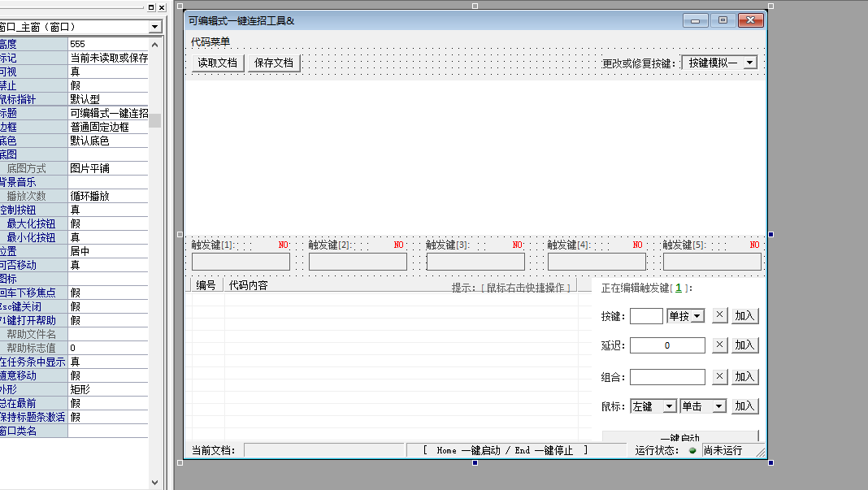This screenshot has width=868, height=490.
Task: Expand the 单按 key mode dropdown
Action: pyautogui.click(x=697, y=316)
